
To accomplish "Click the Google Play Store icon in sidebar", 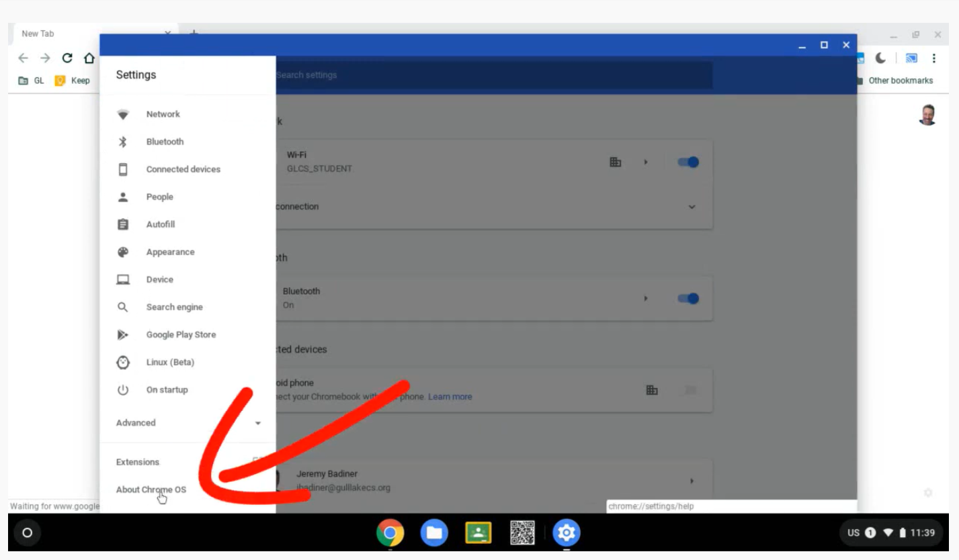I will click(x=123, y=334).
